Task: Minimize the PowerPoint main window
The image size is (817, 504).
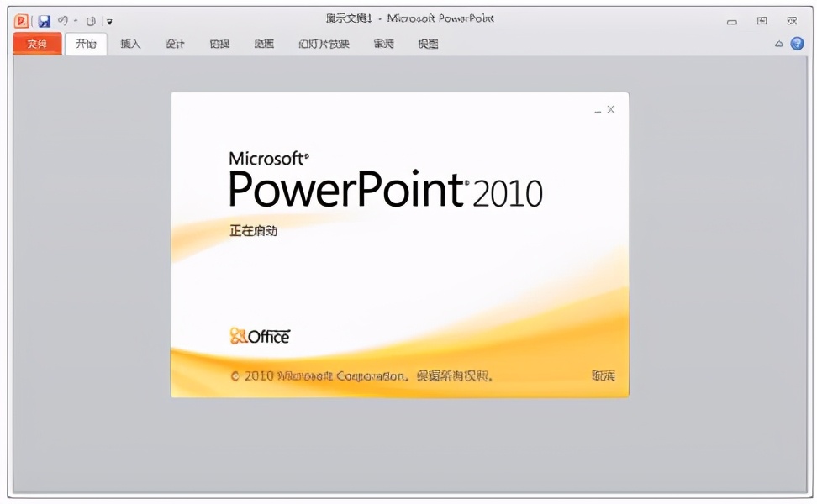Action: pyautogui.click(x=732, y=21)
